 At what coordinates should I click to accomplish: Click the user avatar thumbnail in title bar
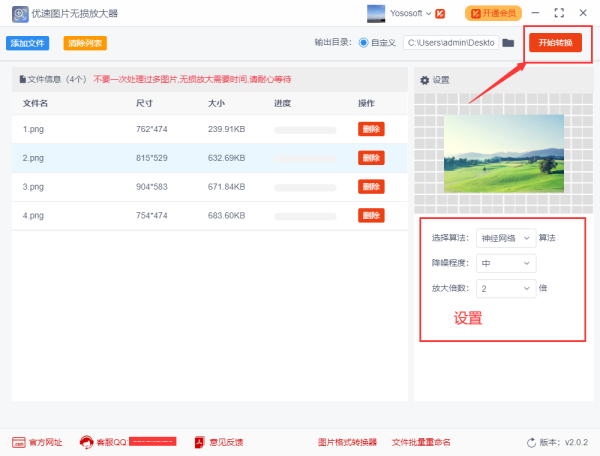376,13
